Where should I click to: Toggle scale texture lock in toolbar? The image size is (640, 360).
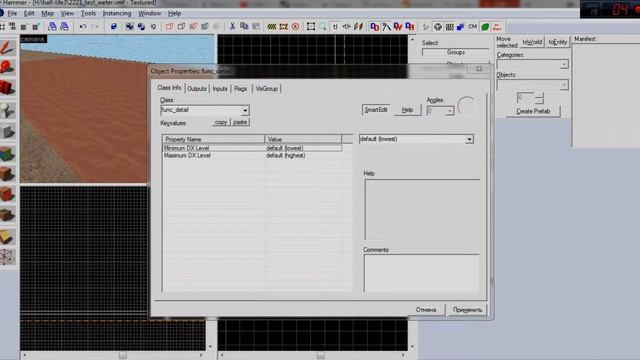[347, 27]
